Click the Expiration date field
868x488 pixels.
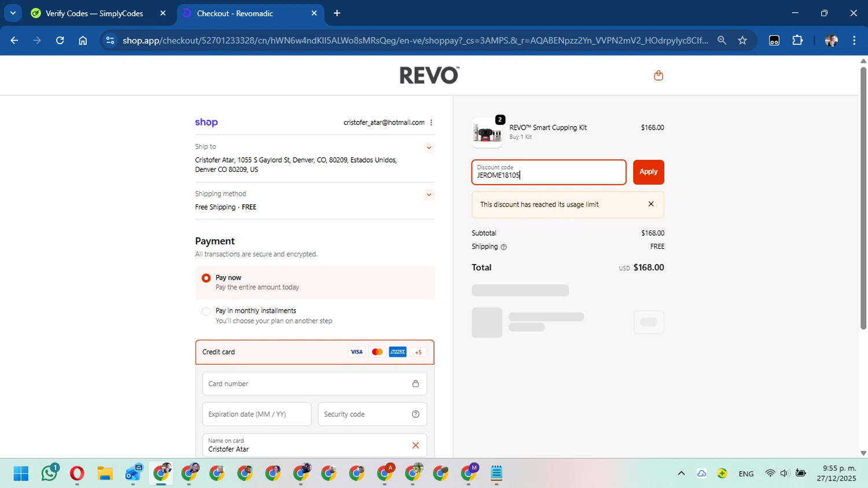pyautogui.click(x=257, y=414)
